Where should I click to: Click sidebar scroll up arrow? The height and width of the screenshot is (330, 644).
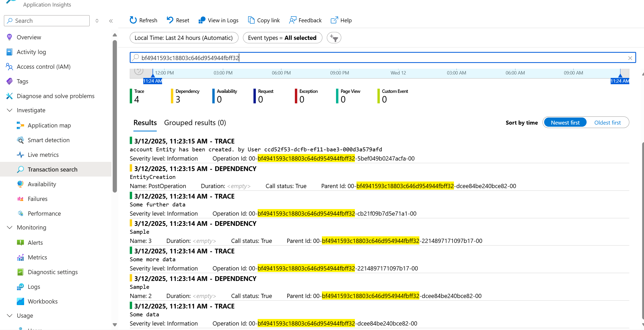point(115,35)
